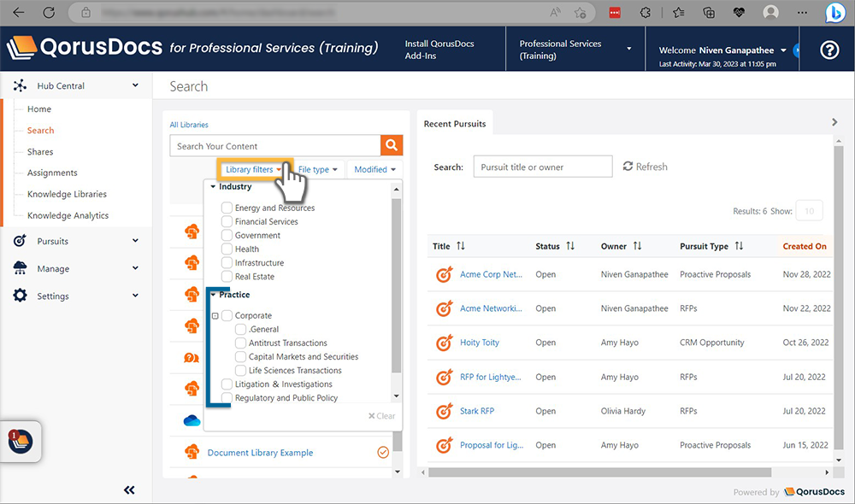Open the Document Library Example link
Image resolution: width=855 pixels, height=504 pixels.
(x=260, y=453)
